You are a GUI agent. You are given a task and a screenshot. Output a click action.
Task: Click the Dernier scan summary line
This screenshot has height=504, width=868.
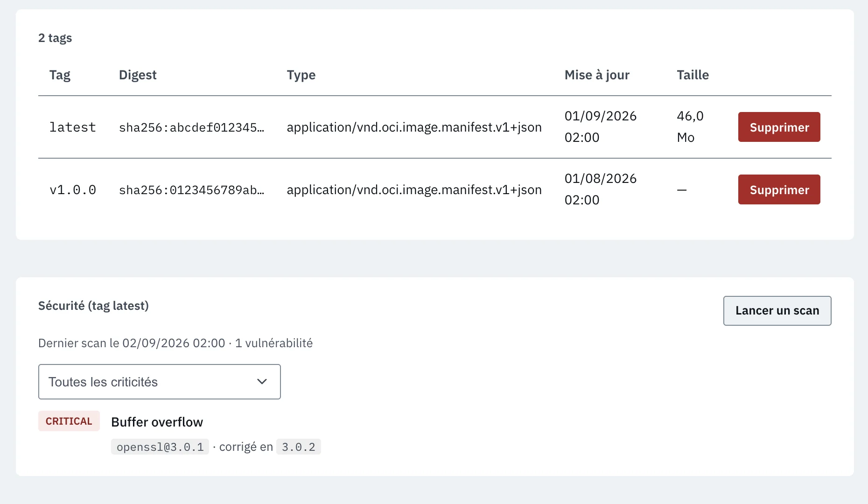click(x=175, y=343)
